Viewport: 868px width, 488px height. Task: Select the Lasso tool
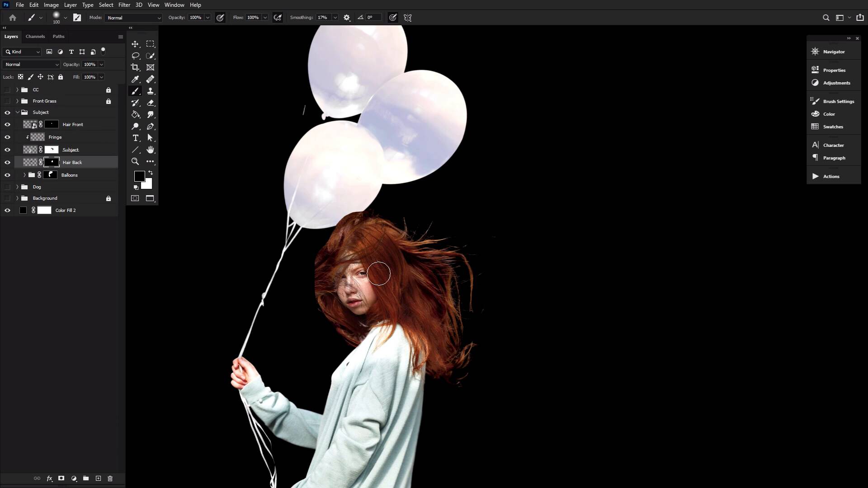coord(135,56)
